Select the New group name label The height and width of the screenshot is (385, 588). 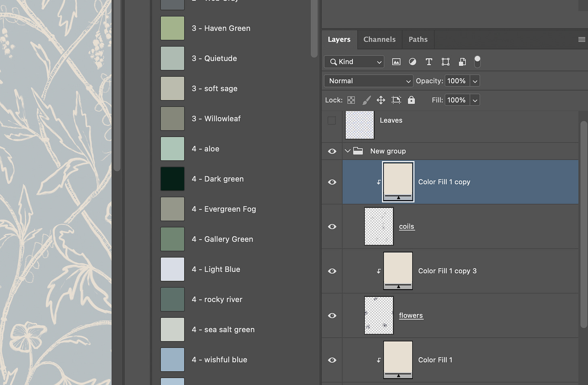tap(388, 151)
